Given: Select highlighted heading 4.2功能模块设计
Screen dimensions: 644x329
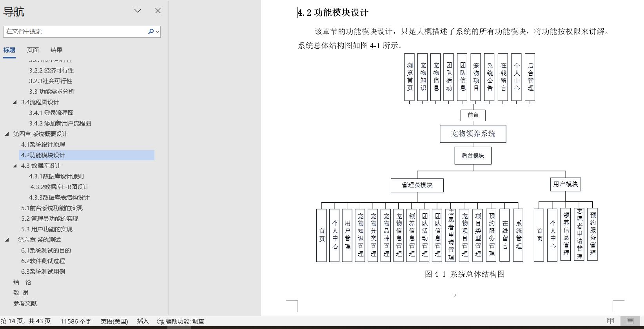Looking at the screenshot, I should [87, 155].
